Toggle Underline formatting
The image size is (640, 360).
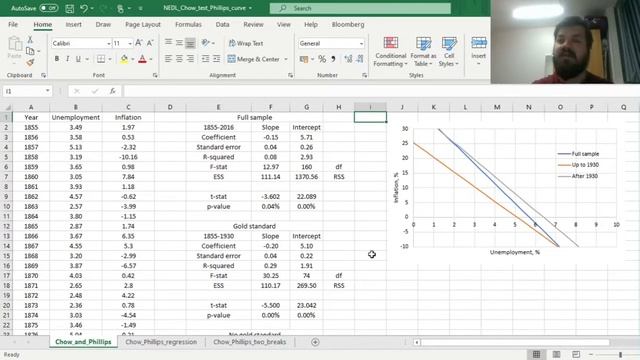pos(78,59)
